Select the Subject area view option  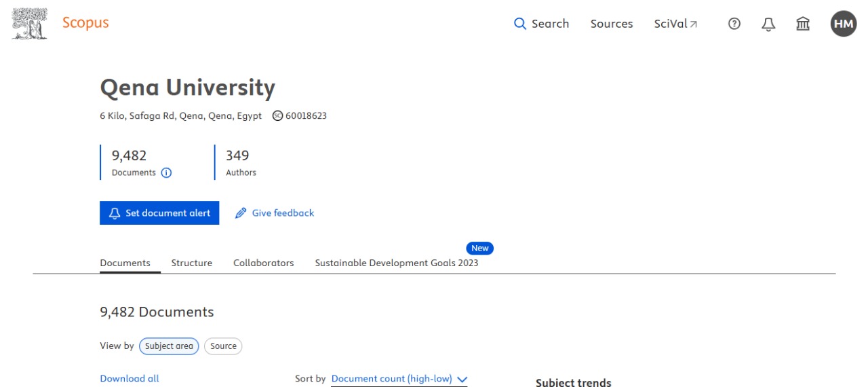pyautogui.click(x=169, y=346)
